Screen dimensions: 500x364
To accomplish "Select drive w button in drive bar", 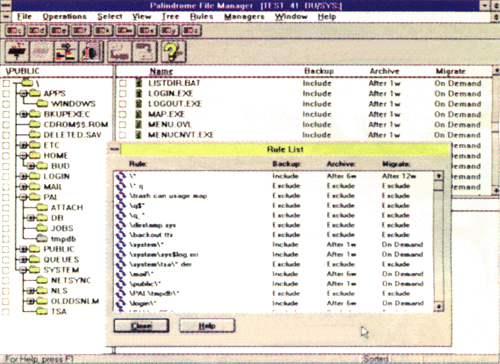I will pyautogui.click(x=125, y=31).
